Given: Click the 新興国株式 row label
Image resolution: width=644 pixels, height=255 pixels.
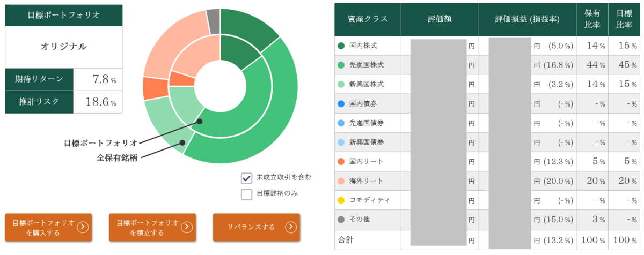Looking at the screenshot, I should (x=366, y=84).
